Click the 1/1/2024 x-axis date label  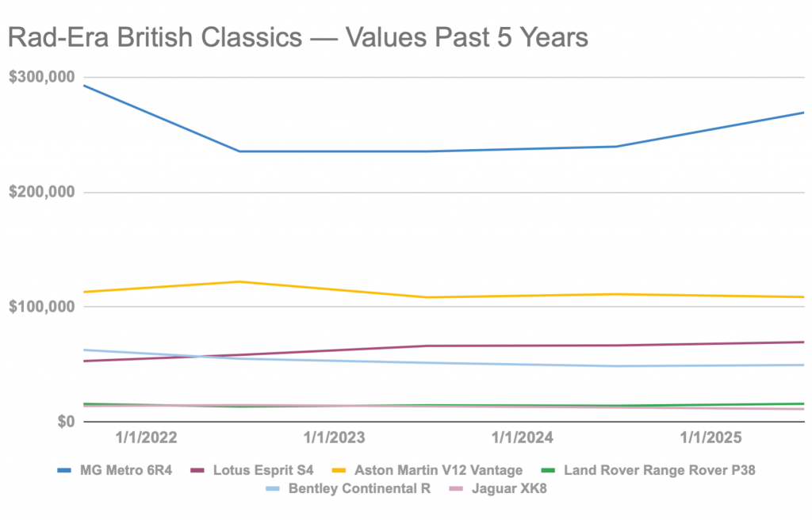point(522,438)
